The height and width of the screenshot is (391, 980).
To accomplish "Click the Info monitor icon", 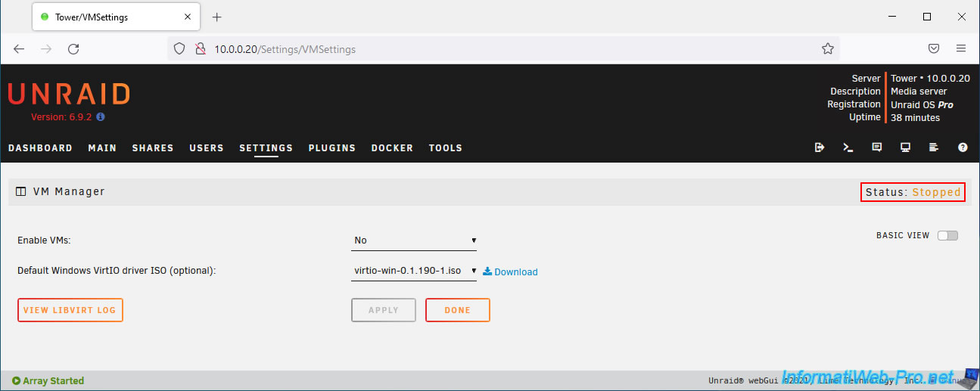I will pyautogui.click(x=905, y=148).
